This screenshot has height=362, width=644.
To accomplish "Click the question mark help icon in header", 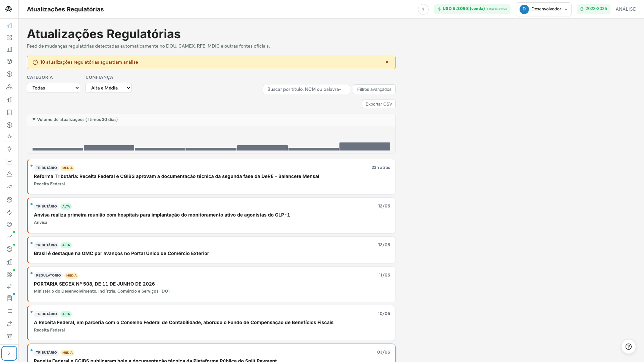I will tap(423, 9).
